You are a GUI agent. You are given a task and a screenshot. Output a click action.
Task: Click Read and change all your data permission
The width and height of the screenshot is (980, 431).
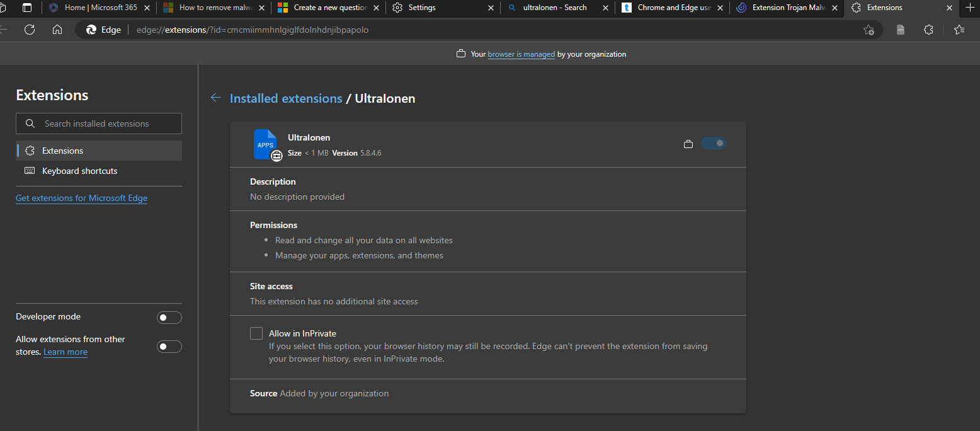pyautogui.click(x=364, y=240)
